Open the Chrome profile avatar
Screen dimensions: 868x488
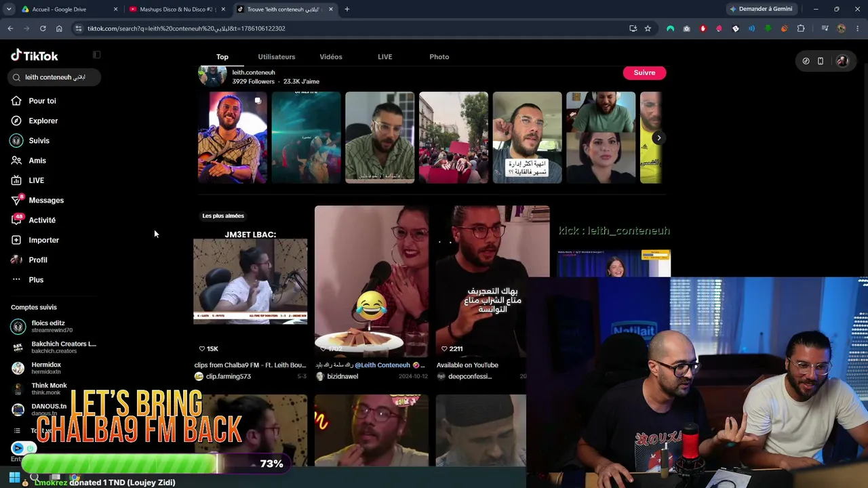(842, 28)
